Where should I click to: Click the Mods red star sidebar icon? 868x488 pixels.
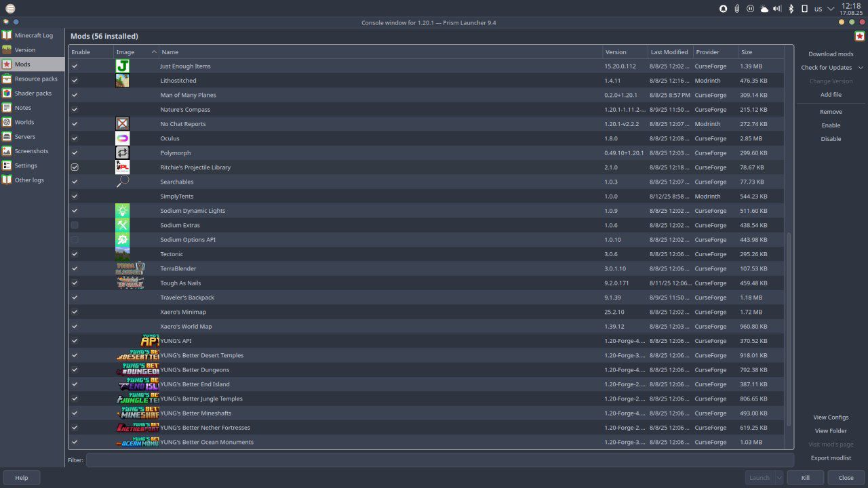(7, 64)
